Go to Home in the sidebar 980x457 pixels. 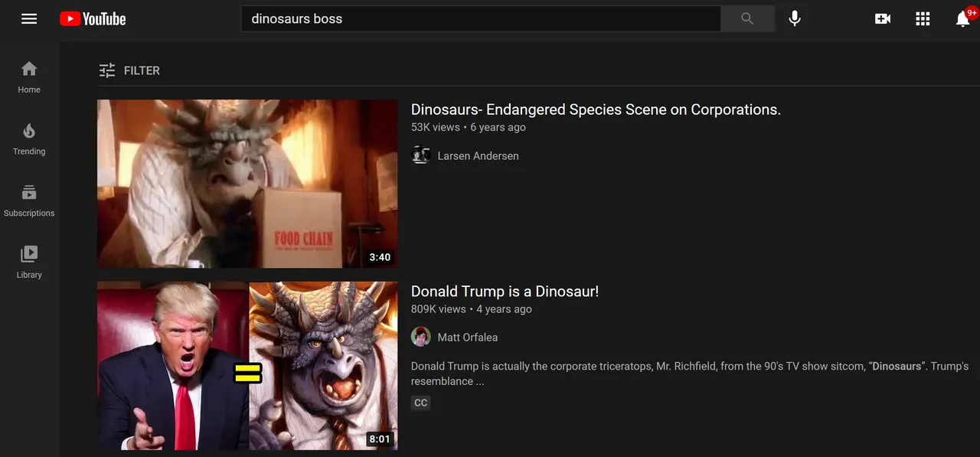coord(29,77)
